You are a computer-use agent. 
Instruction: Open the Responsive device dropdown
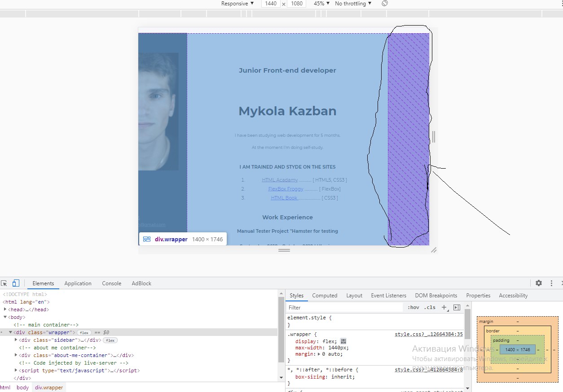tap(238, 3)
